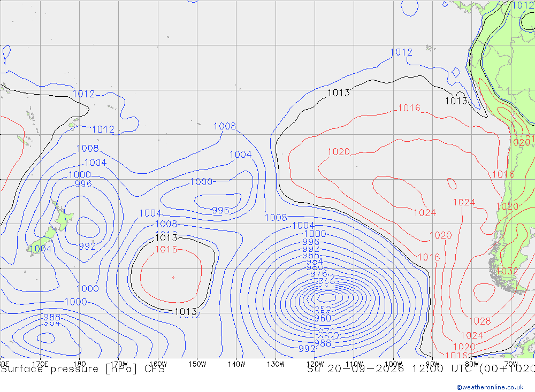Select the 170E longitude label

(x=40, y=364)
